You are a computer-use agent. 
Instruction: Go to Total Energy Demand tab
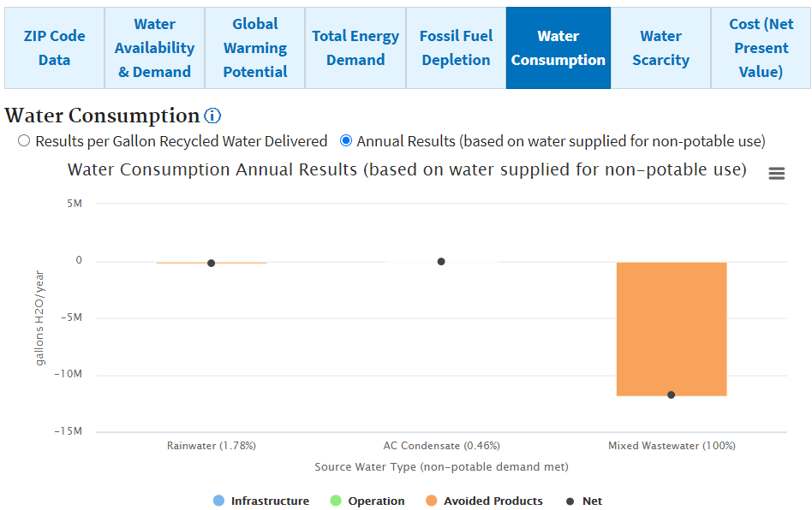click(x=355, y=48)
